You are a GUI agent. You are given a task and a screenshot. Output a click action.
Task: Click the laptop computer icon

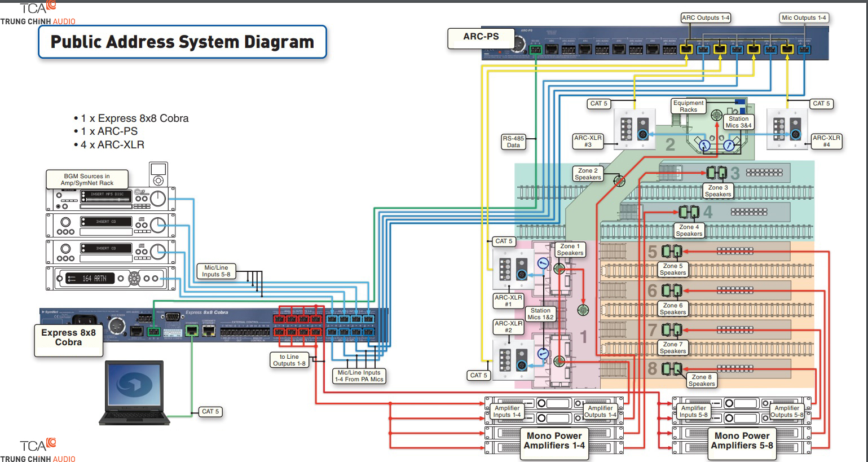(135, 392)
